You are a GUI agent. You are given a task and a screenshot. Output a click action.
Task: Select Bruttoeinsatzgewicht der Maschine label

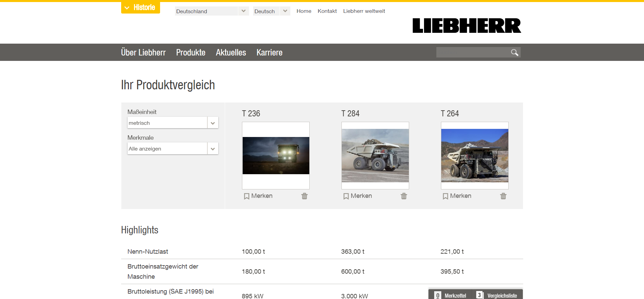click(163, 272)
